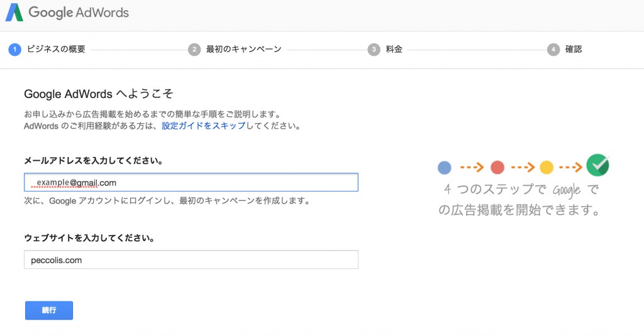Select step 3 circle 料金
This screenshot has width=644, height=336.
pos(374,50)
